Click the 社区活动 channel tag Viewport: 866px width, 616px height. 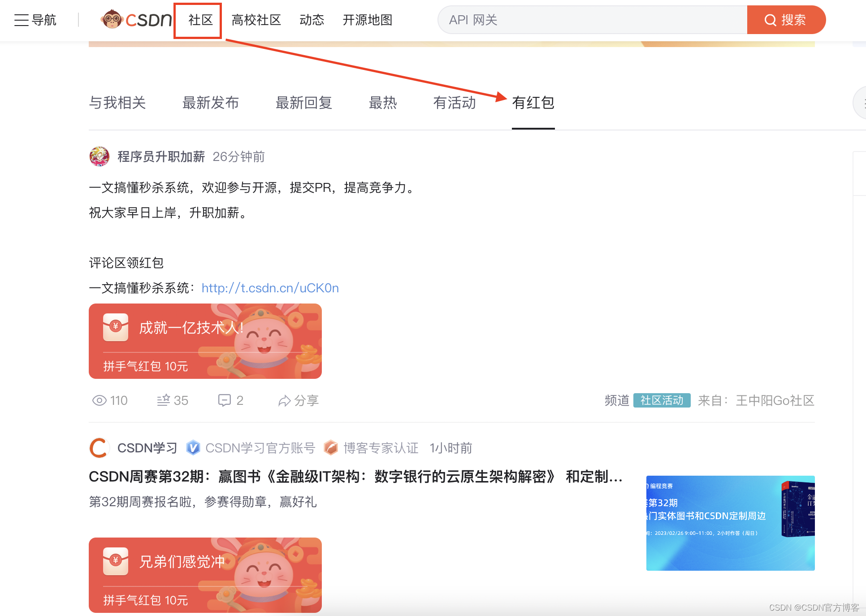click(662, 400)
